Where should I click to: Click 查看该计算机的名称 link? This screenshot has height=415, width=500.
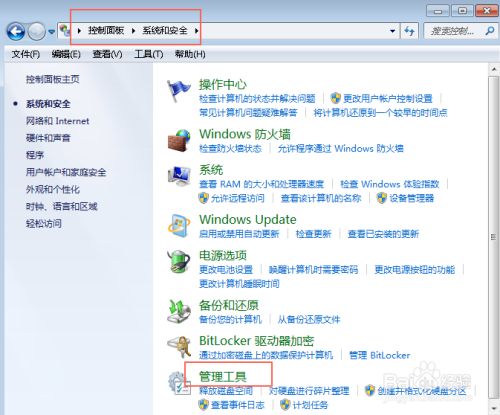(321, 198)
